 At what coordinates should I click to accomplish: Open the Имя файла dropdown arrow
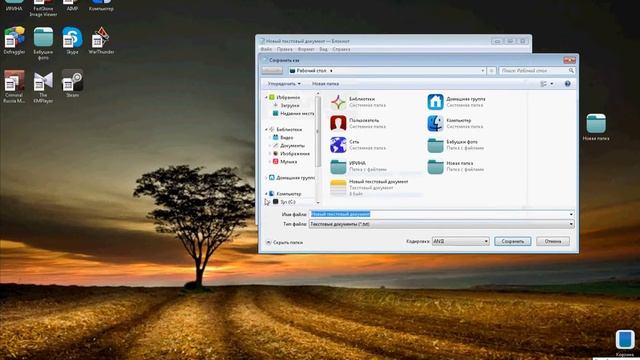coord(571,214)
